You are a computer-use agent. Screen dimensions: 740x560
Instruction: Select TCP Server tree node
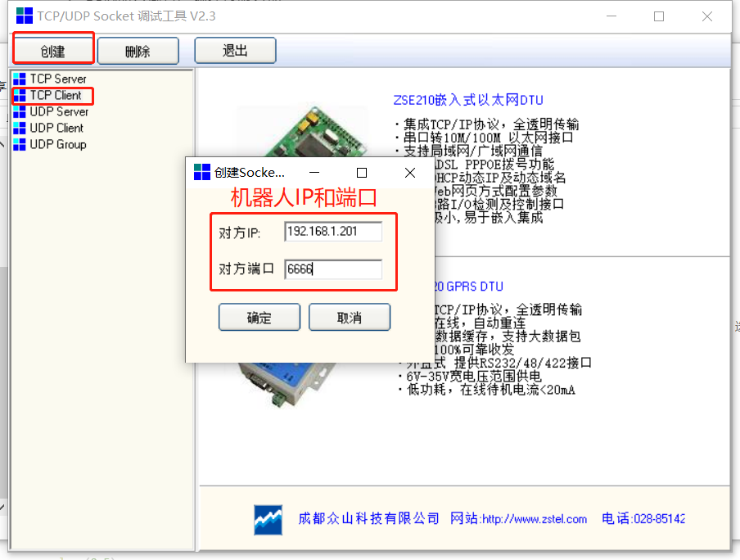pyautogui.click(x=57, y=79)
